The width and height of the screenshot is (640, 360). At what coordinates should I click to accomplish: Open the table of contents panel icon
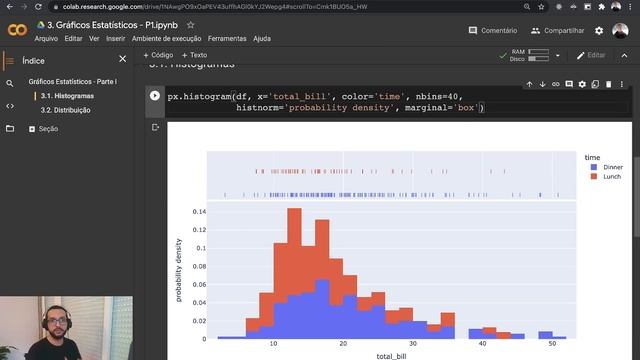[x=10, y=61]
